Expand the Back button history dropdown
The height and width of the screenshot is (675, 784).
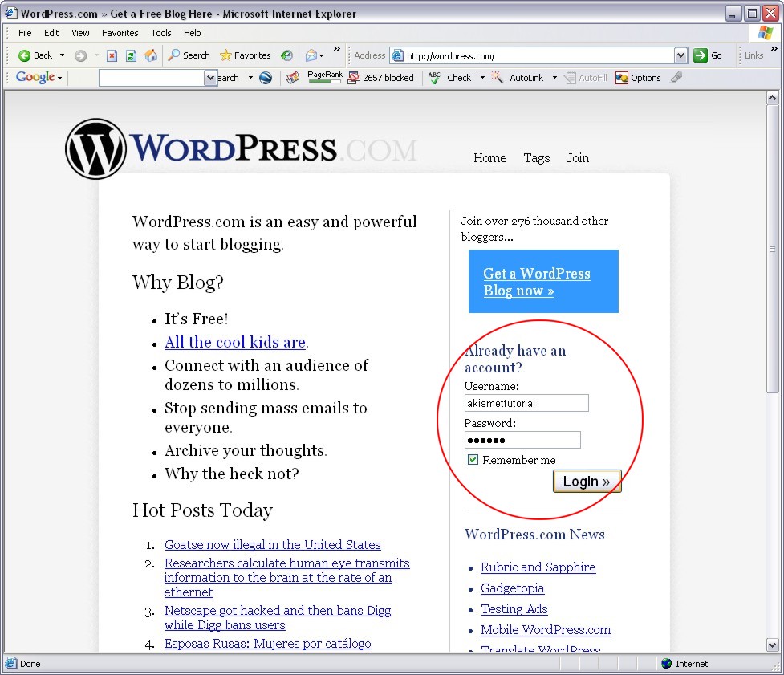coord(62,55)
